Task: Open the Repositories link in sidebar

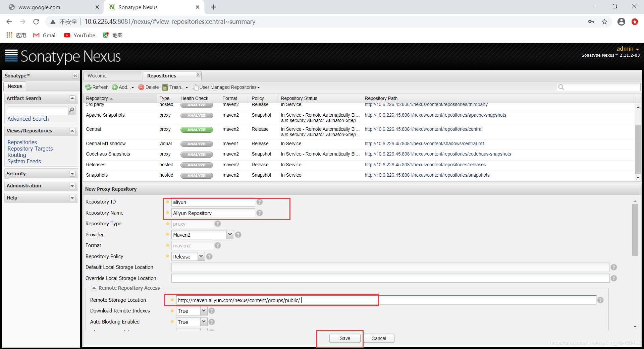Action: (22, 142)
